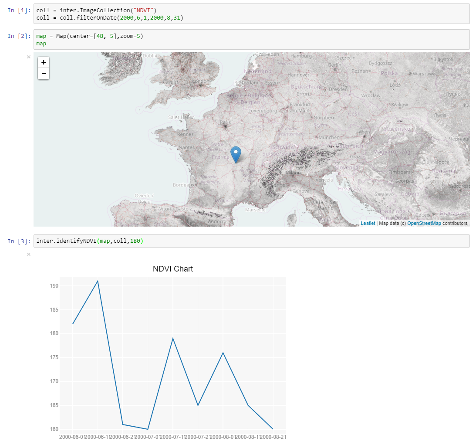Click the chart peak near 2000-08-01
The width and height of the screenshot is (476, 448).
tap(223, 353)
